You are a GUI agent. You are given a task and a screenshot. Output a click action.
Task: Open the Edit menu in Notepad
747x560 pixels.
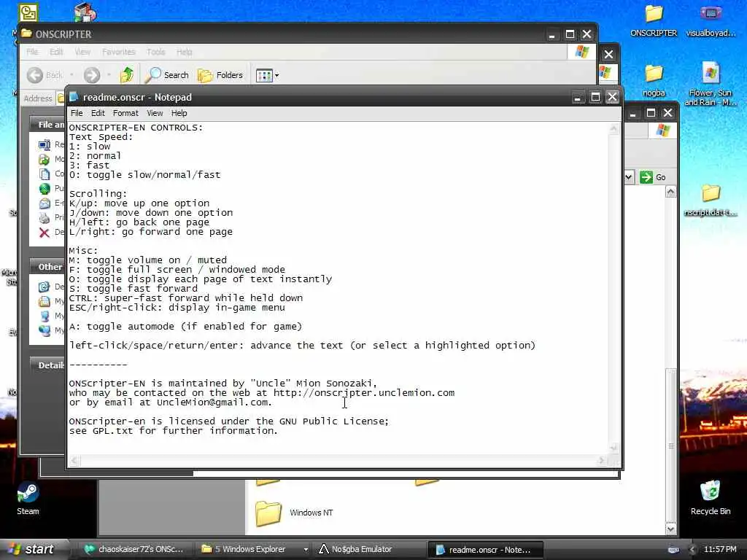click(x=98, y=113)
